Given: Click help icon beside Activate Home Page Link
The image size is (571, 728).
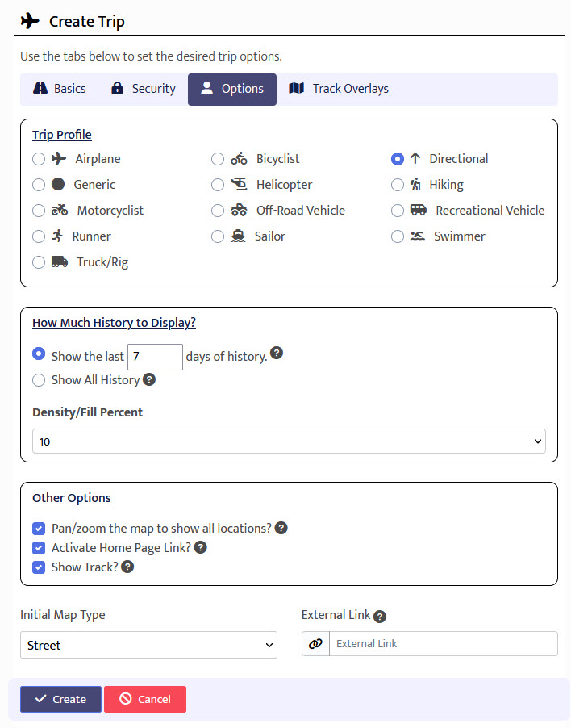Looking at the screenshot, I should 201,547.
